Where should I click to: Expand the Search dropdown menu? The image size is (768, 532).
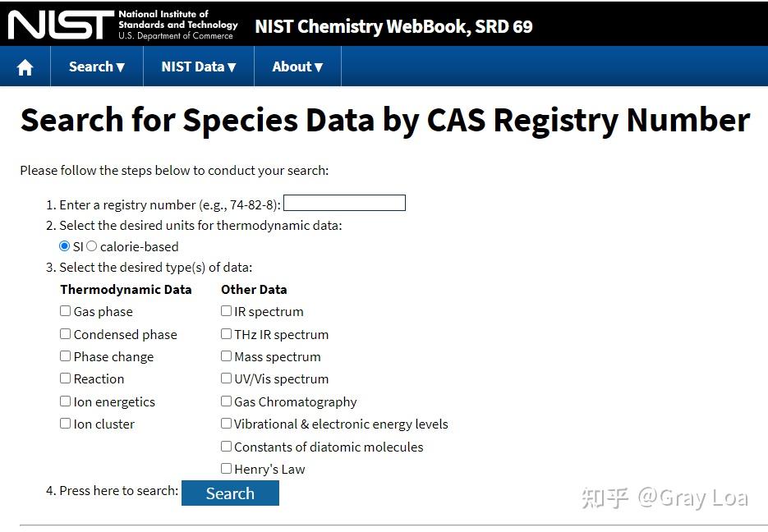click(x=96, y=67)
